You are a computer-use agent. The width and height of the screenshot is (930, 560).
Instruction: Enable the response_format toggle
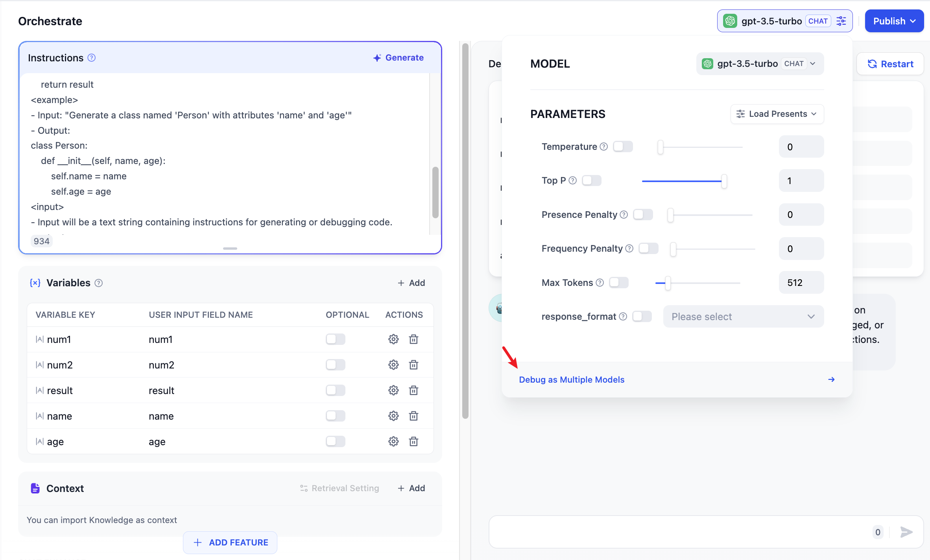pyautogui.click(x=642, y=317)
